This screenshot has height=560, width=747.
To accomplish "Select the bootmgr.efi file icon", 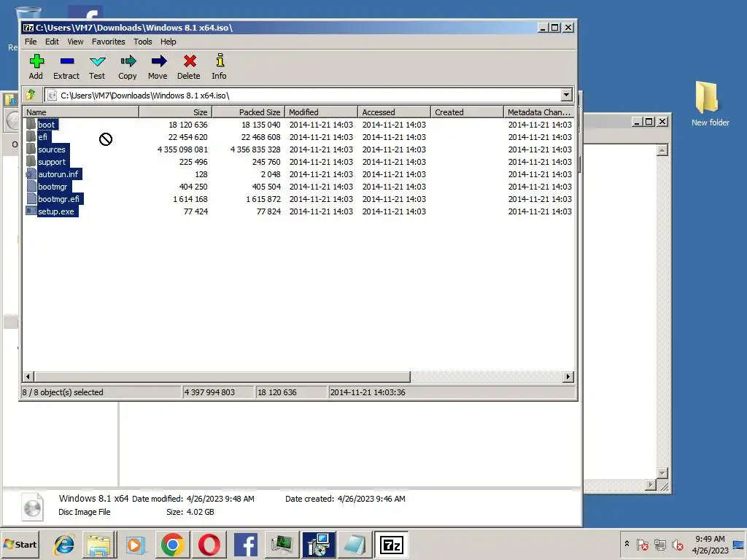I will click(31, 198).
